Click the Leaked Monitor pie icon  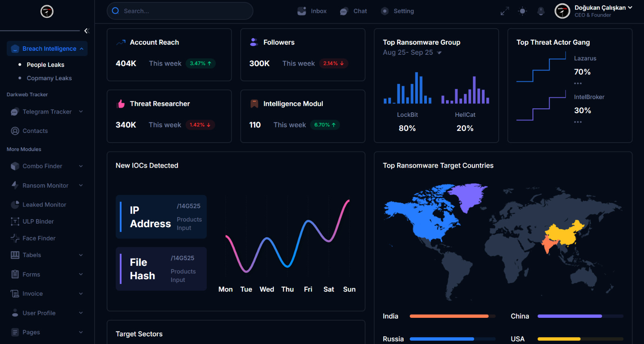click(15, 205)
